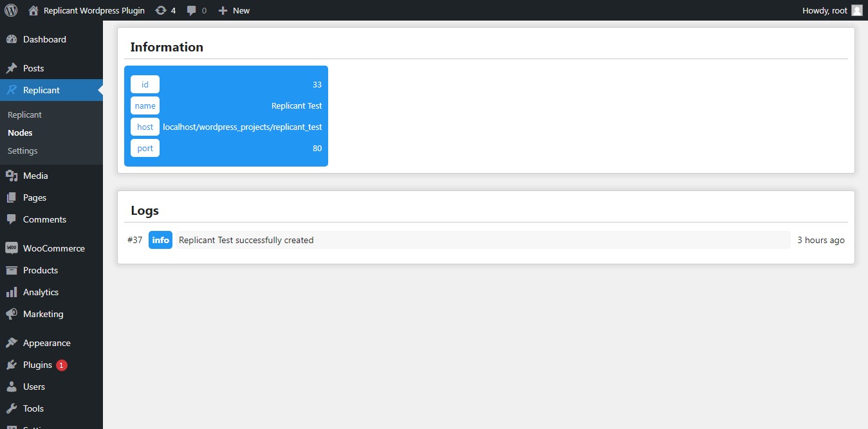Open the Pages menu label
This screenshot has width=868, height=429.
pos(35,197)
